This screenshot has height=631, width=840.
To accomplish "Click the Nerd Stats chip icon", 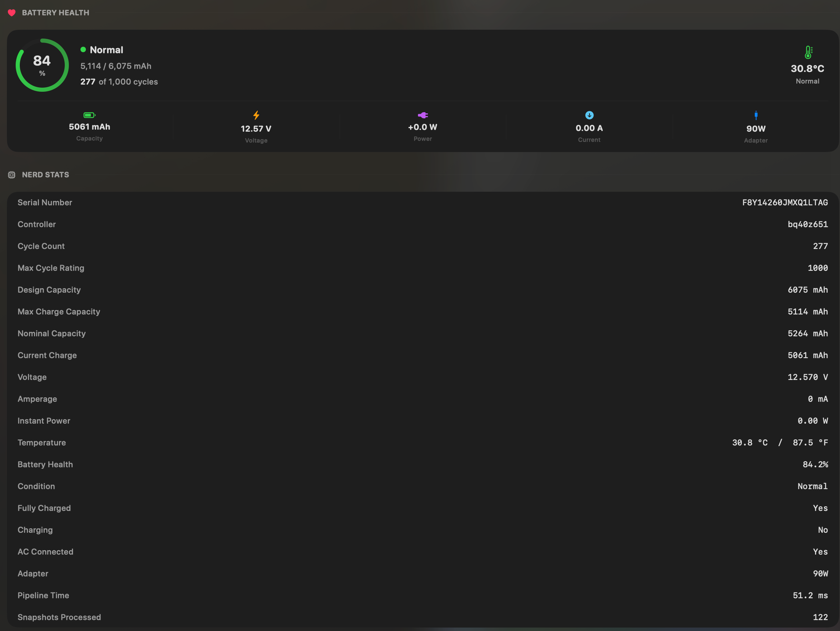I will tap(12, 175).
